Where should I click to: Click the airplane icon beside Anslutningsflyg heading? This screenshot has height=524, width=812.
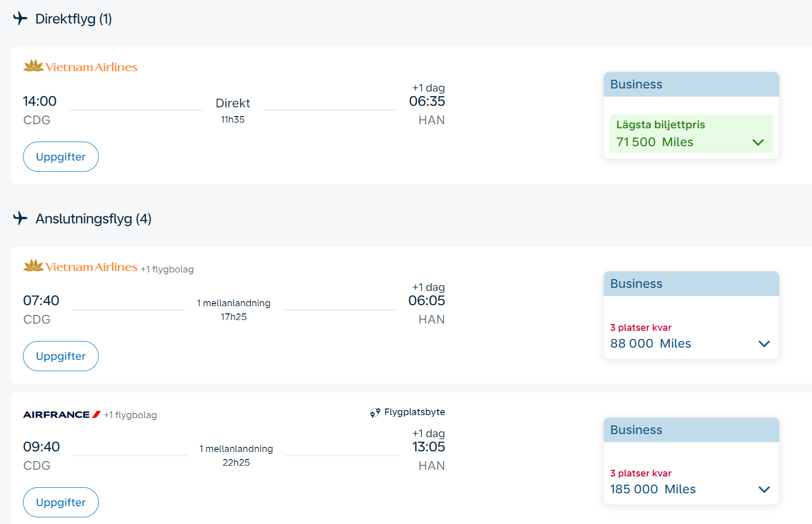tap(20, 218)
